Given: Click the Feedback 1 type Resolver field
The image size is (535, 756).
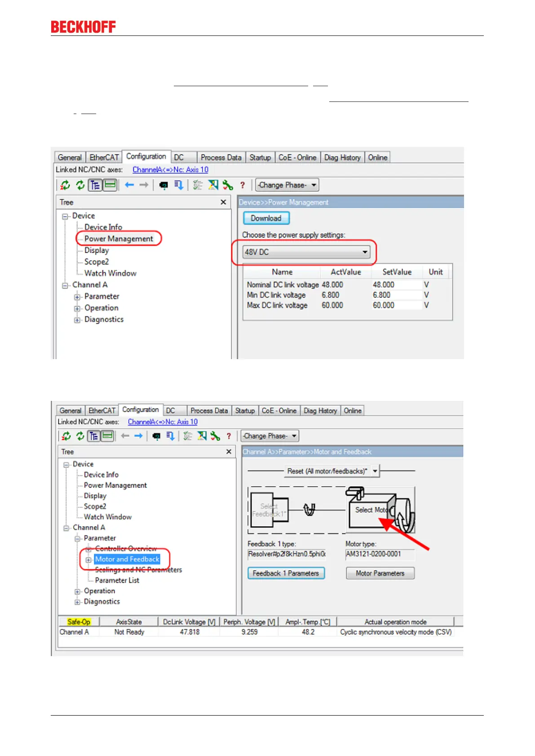Looking at the screenshot, I should [x=287, y=554].
